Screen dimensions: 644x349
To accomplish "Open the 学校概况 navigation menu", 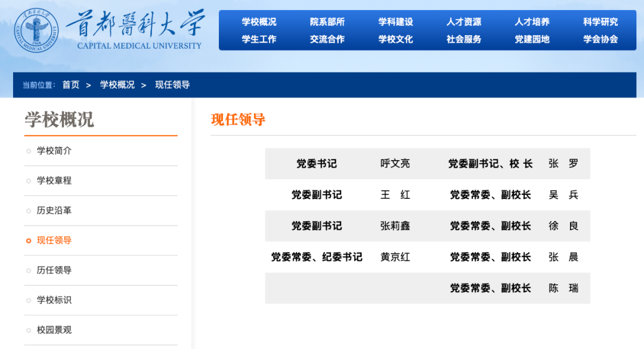I will pos(258,21).
